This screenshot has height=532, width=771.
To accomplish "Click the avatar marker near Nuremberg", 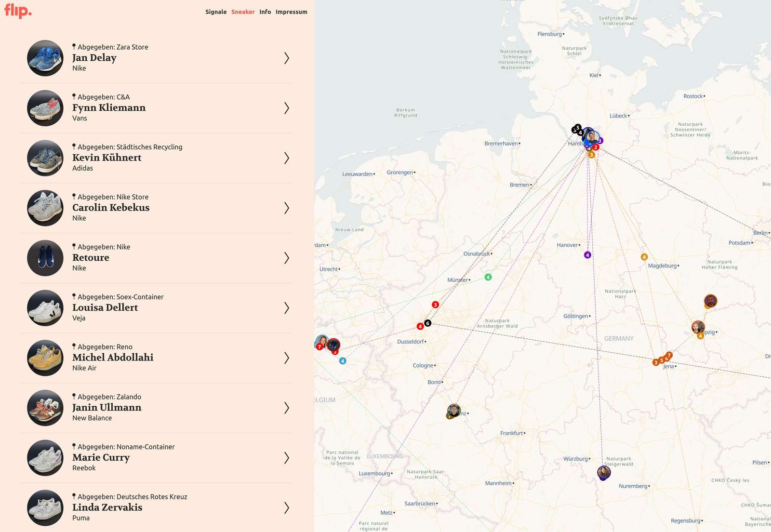I will point(604,472).
